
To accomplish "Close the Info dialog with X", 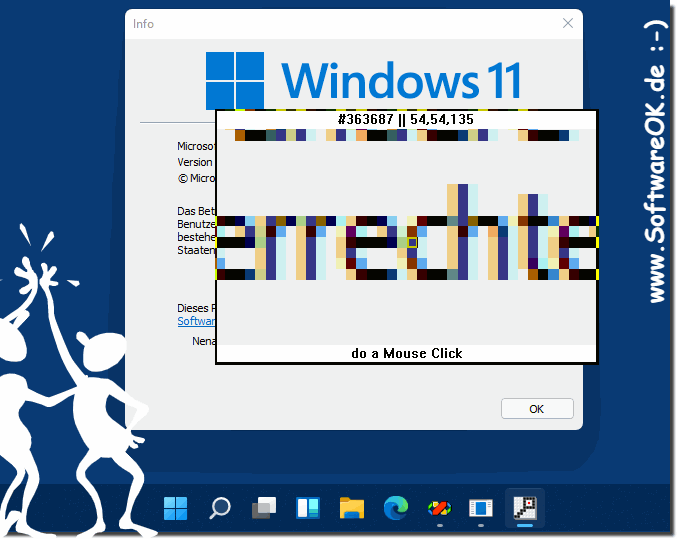I will click(568, 23).
